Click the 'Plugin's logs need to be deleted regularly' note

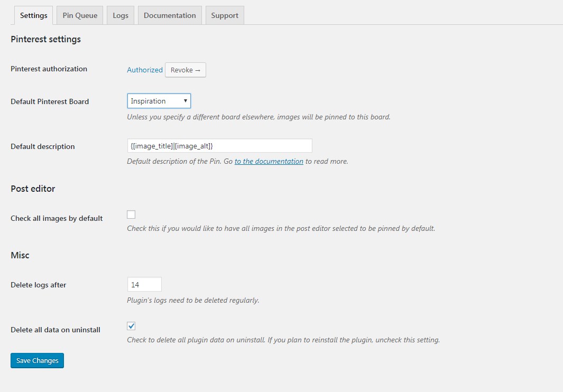[x=193, y=300]
